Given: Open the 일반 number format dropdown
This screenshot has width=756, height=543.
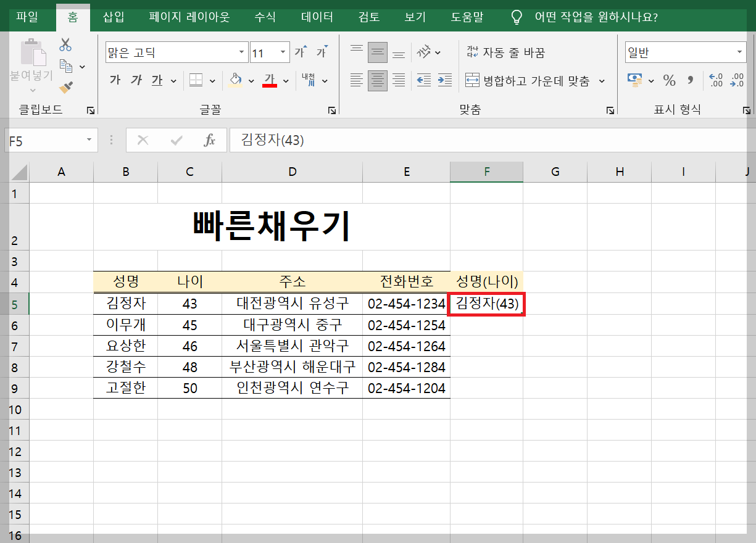Looking at the screenshot, I should (740, 52).
